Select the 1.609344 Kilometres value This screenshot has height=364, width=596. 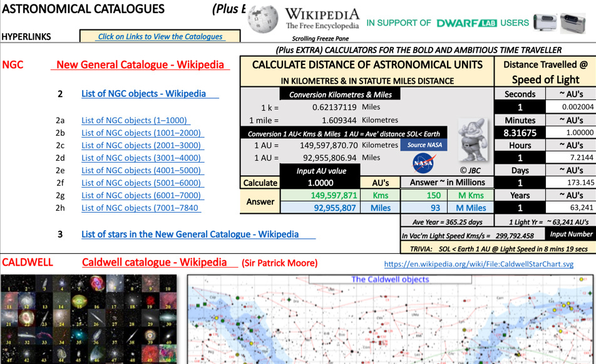(x=339, y=120)
